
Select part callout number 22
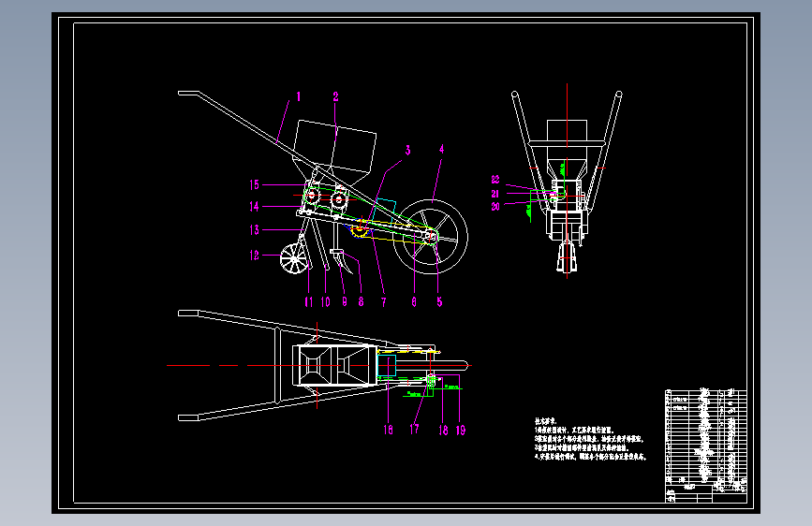(495, 180)
